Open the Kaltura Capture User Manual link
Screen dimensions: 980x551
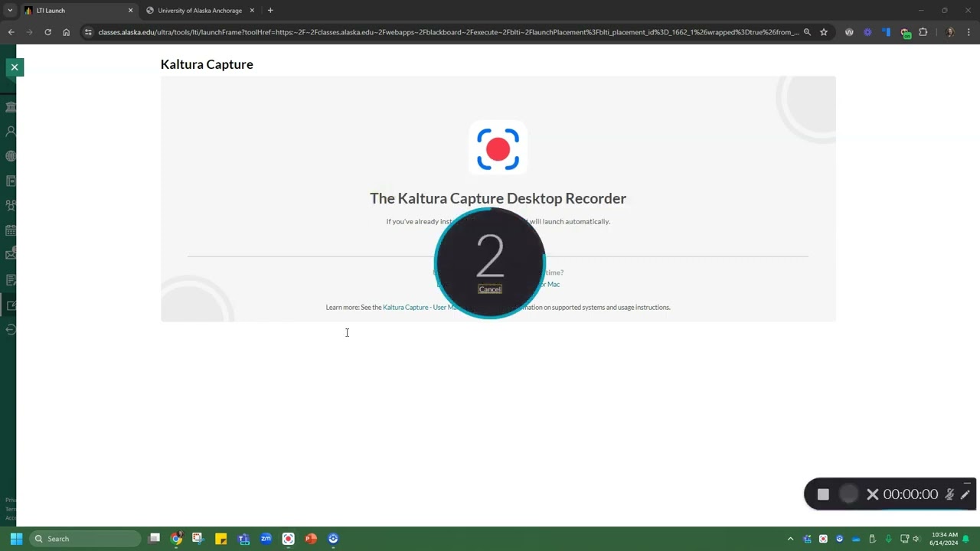(420, 308)
